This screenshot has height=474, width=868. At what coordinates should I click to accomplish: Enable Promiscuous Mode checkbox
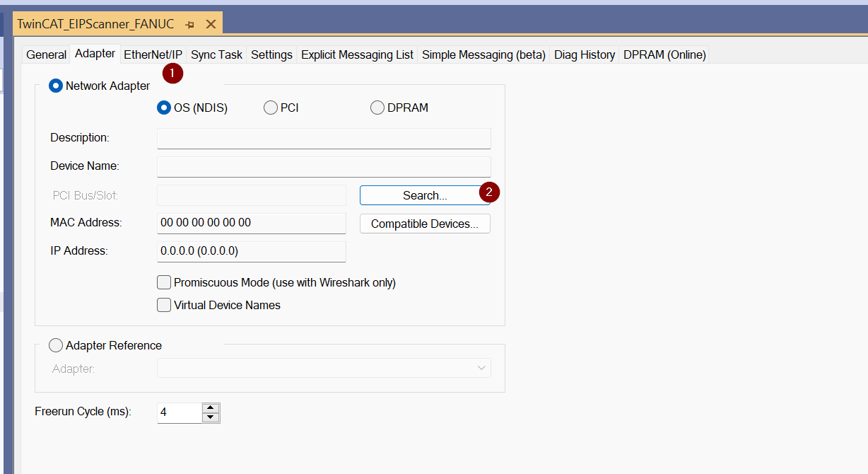tap(164, 282)
